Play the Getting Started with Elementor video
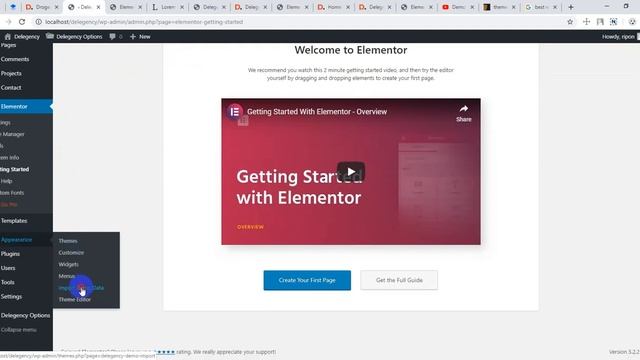 coord(351,172)
